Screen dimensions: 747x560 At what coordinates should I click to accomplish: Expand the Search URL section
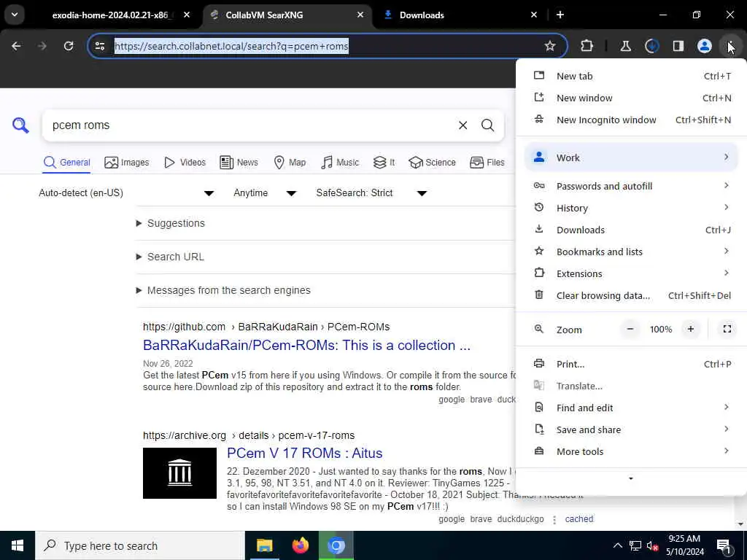170,257
